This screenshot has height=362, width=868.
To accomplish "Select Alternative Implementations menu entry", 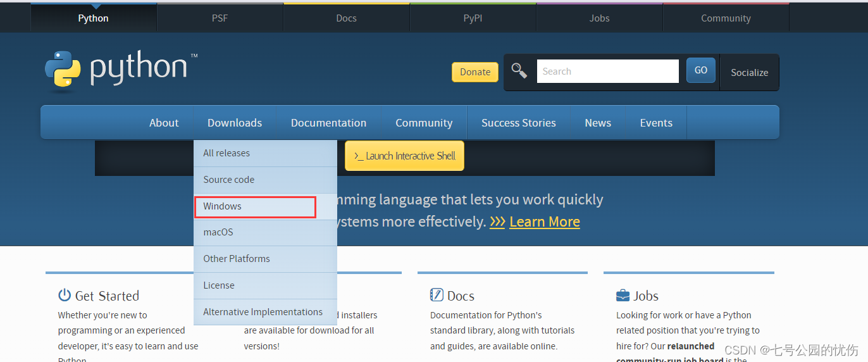I will [x=265, y=312].
